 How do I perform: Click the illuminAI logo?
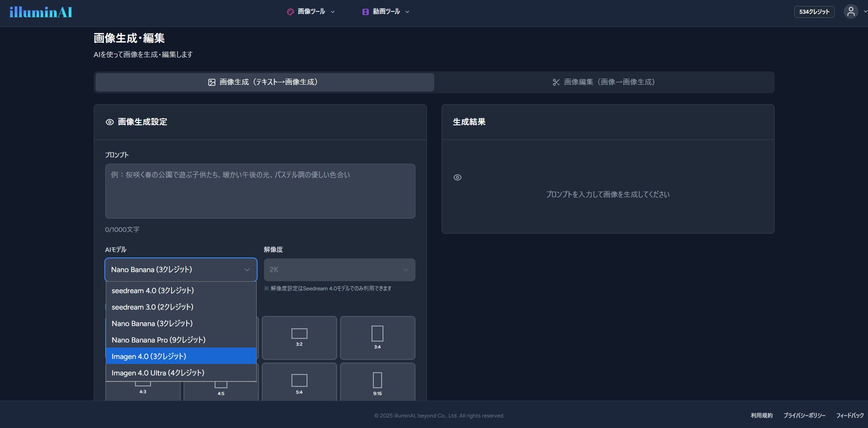click(x=41, y=12)
